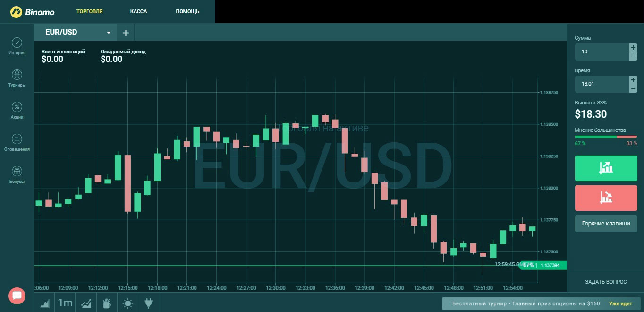Screen dimensions: 644x312
Task: Open the live chat bubble
Action: pos(17,295)
